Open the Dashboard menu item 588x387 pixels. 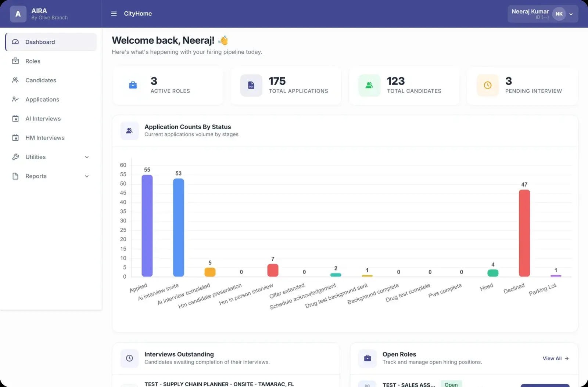coord(51,42)
